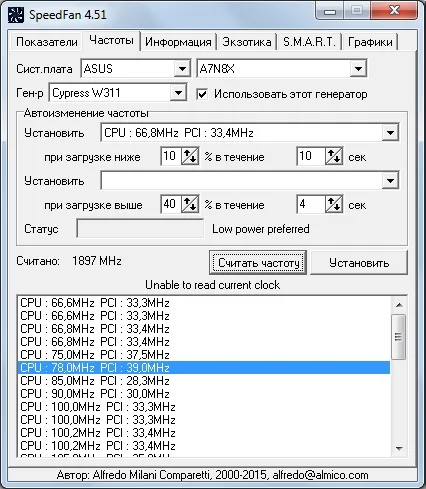Click the empty Статус field
426x489 pixels.
[140, 229]
